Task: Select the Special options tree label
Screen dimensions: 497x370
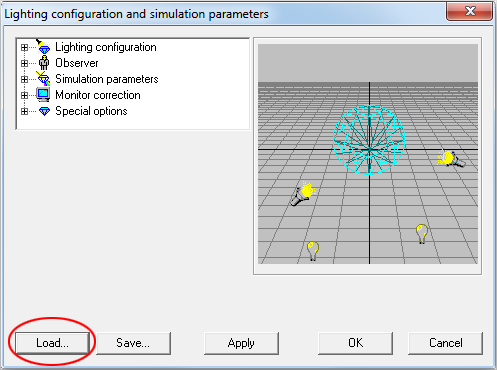Action: (91, 111)
